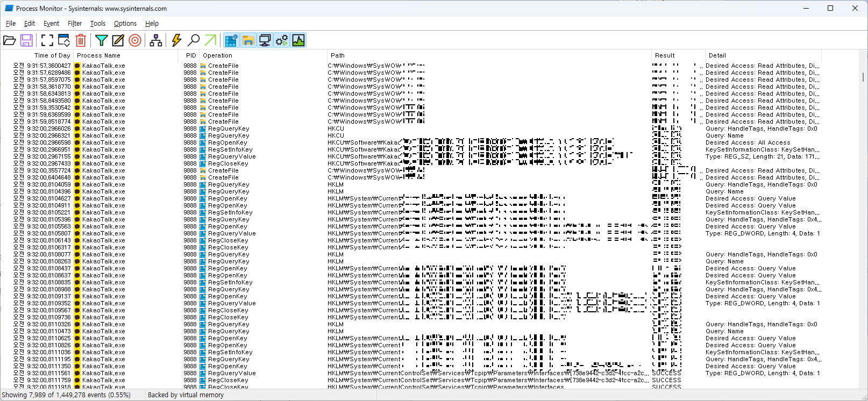Click the Detail column header
This screenshot has height=401, width=868.
[x=763, y=55]
